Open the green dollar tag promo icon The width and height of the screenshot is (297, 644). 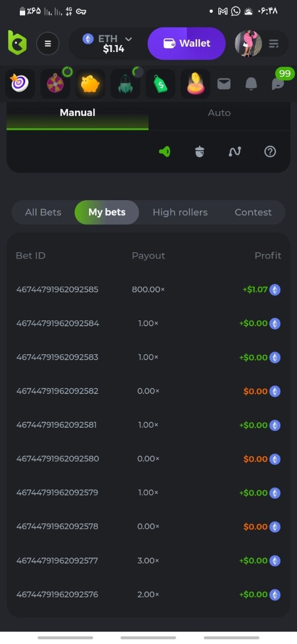point(160,84)
